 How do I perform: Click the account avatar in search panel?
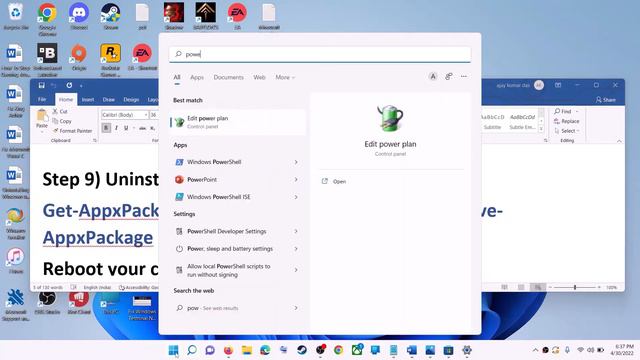433,76
